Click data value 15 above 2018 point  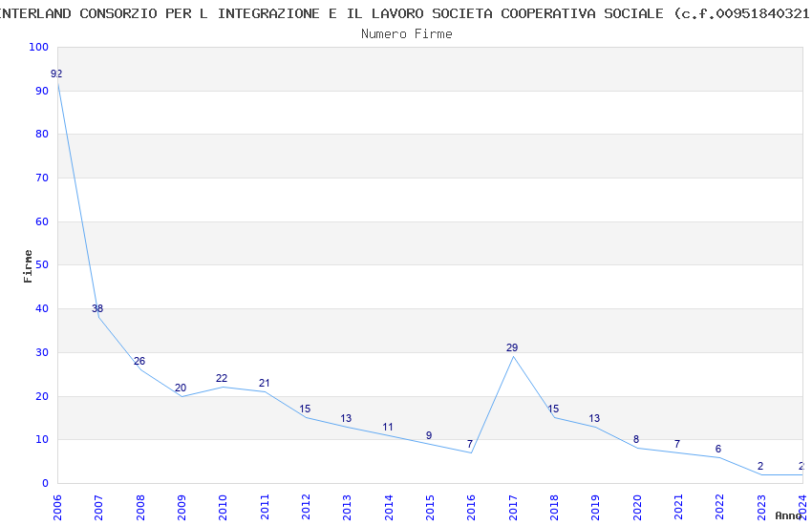point(553,409)
